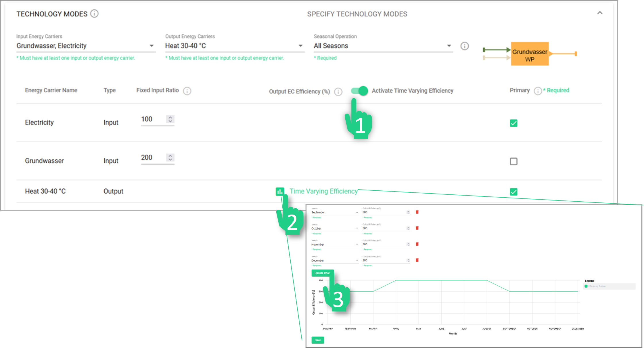The image size is (644, 348).
Task: Toggle Activate Time Varying Efficiency switch
Action: [x=360, y=91]
